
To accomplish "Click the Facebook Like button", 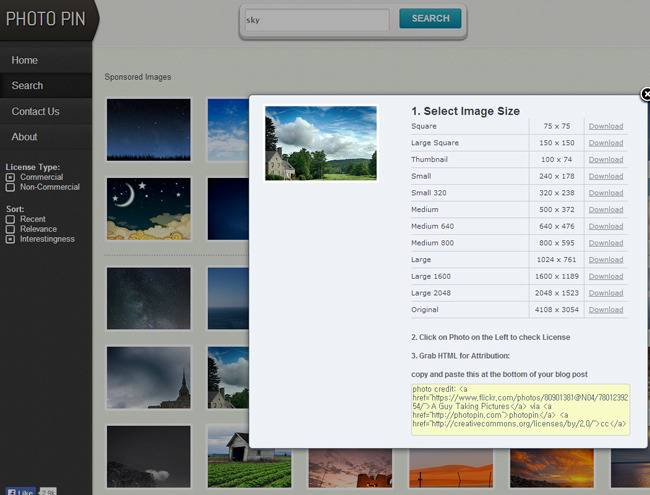I will point(19,490).
